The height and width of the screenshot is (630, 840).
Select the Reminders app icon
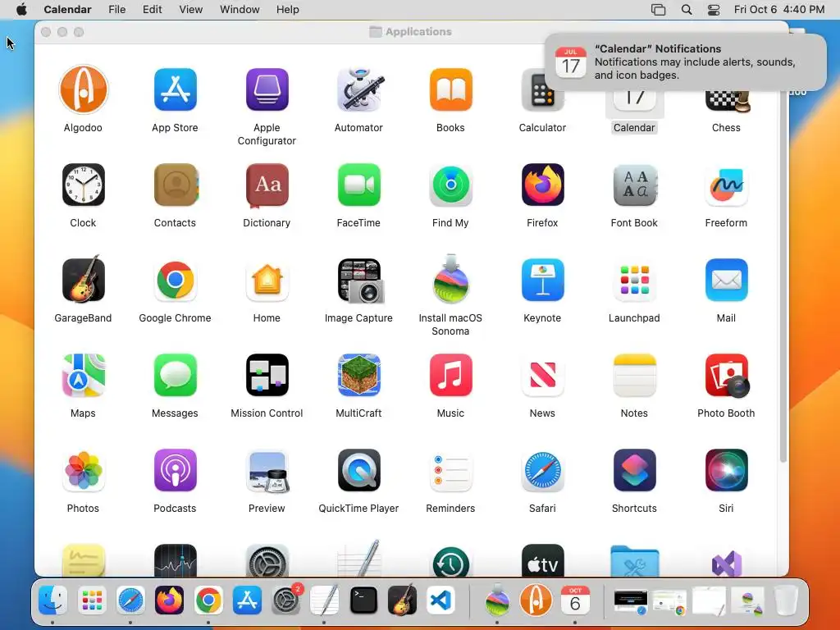pyautogui.click(x=450, y=470)
